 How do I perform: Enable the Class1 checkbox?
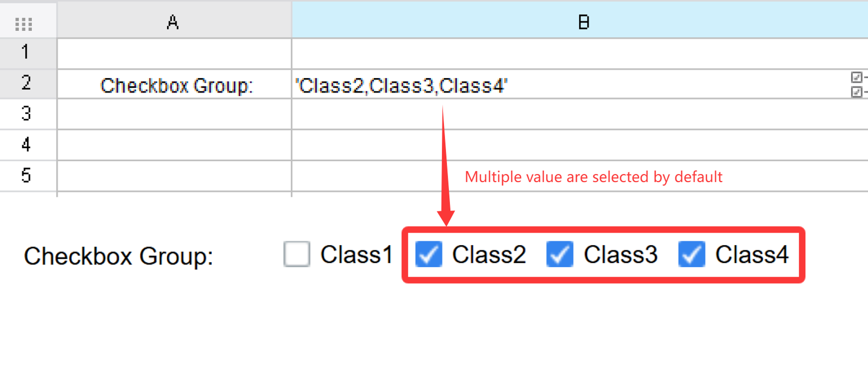coord(297,255)
